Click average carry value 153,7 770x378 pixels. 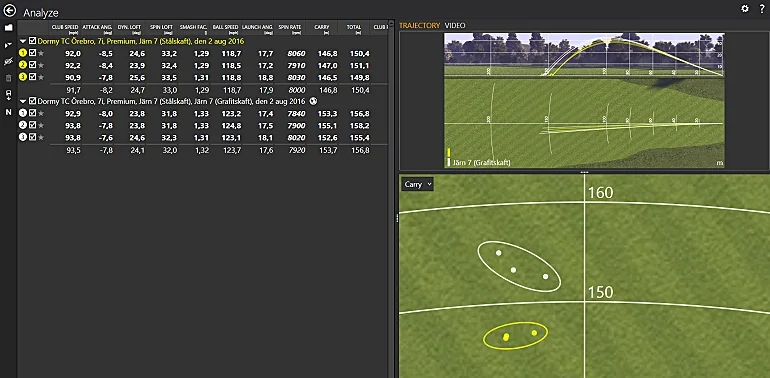tap(329, 151)
